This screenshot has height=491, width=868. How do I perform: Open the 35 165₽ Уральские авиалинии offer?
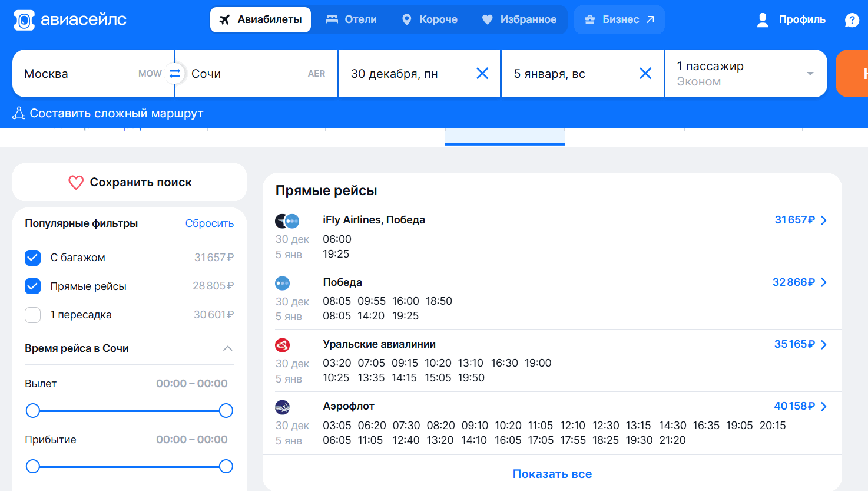point(794,344)
